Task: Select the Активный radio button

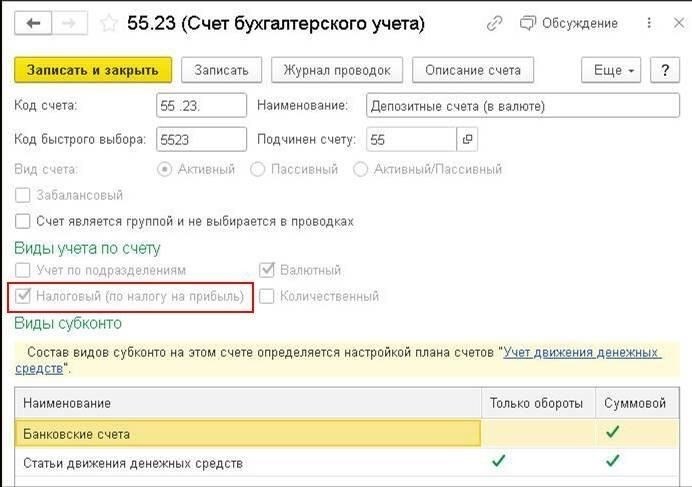Action: coord(165,169)
